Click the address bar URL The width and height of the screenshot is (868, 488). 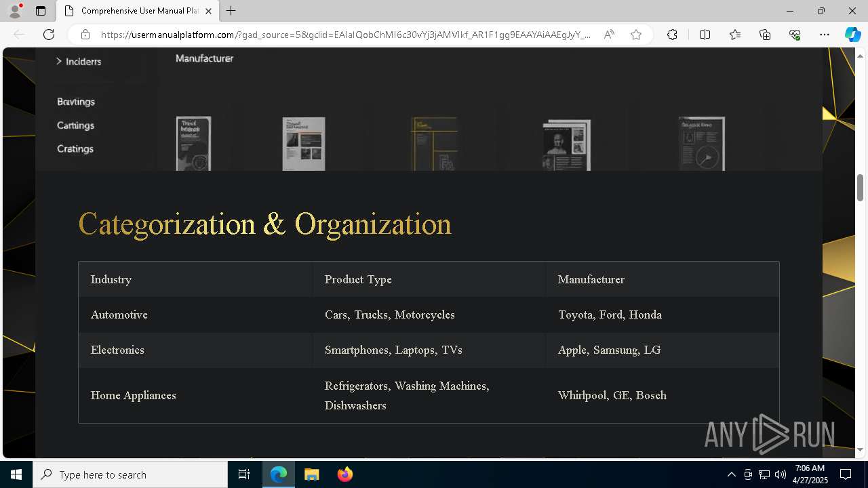[x=346, y=35]
